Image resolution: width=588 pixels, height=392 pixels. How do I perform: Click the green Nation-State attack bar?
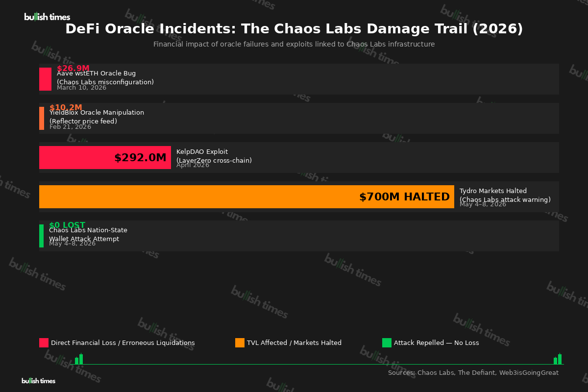point(41,236)
